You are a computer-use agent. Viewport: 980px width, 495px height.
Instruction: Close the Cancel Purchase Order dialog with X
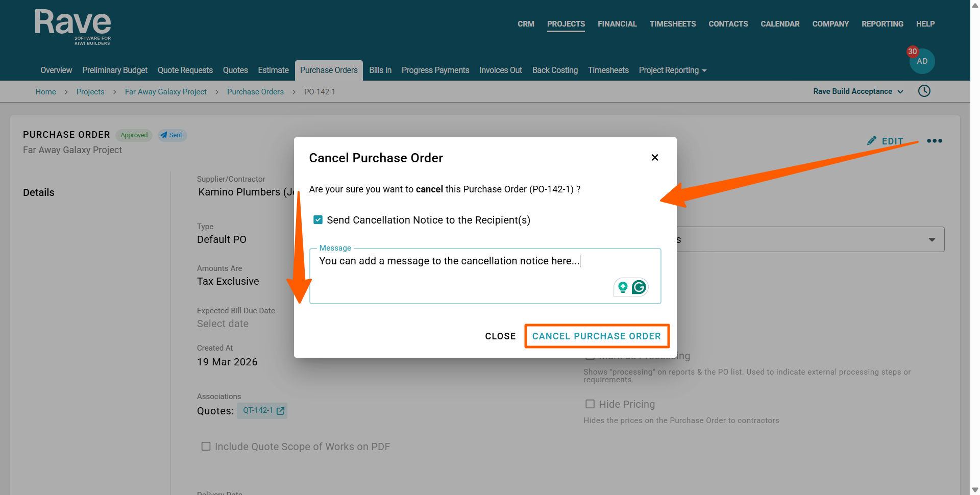[x=655, y=158]
